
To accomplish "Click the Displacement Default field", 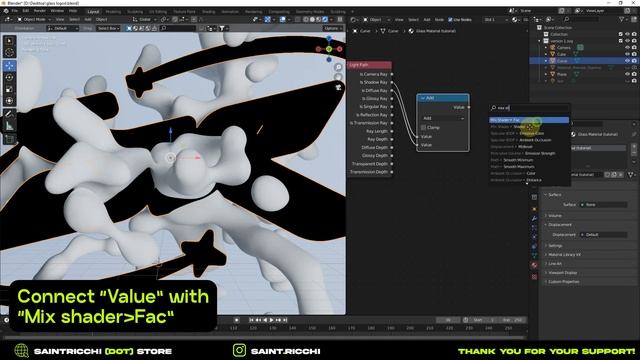I will click(x=603, y=235).
